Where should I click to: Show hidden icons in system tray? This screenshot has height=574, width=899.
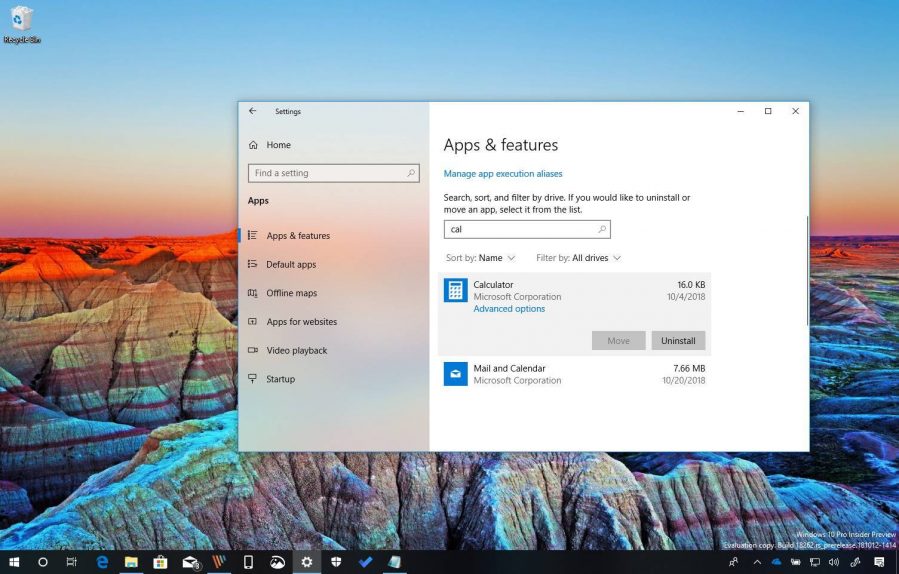click(757, 562)
